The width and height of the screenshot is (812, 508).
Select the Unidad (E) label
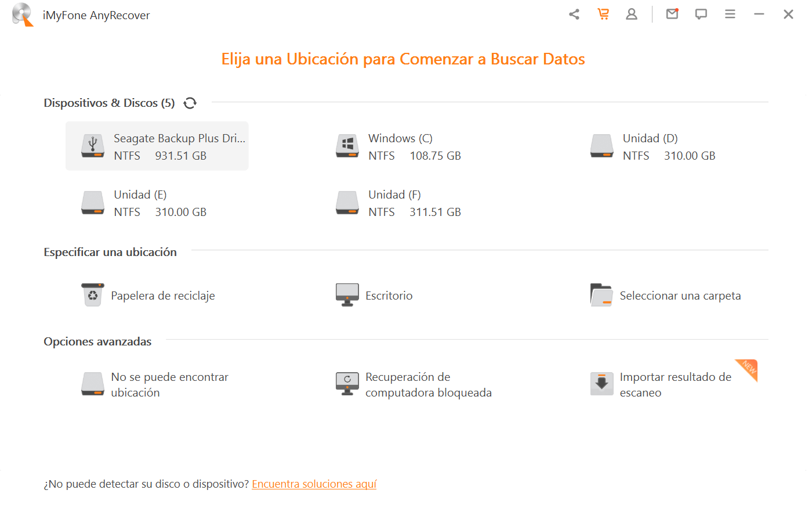140,194
